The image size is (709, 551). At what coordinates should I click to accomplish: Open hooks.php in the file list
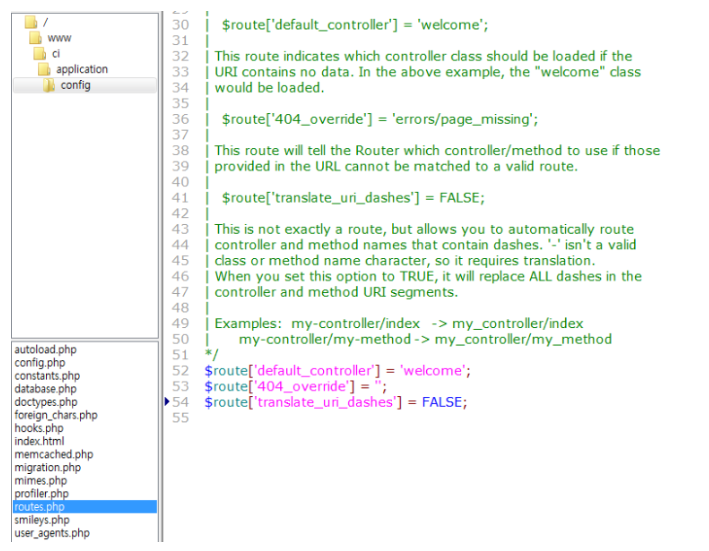tap(39, 428)
